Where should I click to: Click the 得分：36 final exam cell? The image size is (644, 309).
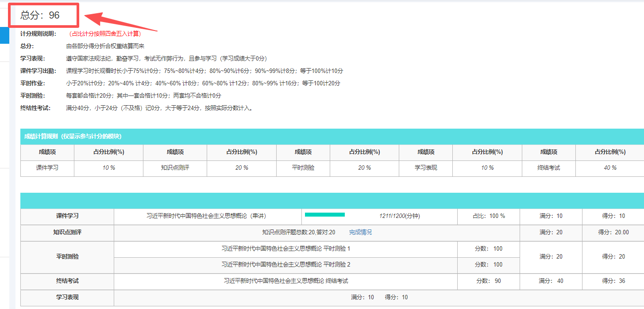613,281
